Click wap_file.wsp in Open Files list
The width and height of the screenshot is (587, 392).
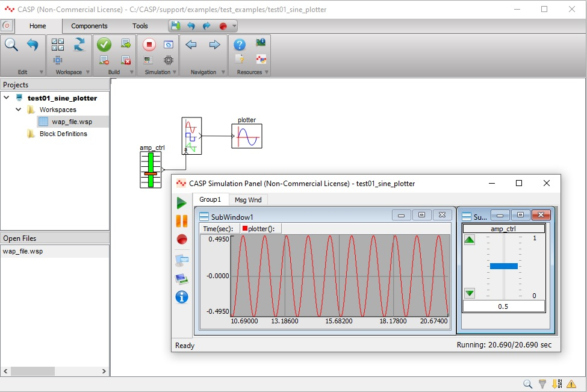point(55,251)
